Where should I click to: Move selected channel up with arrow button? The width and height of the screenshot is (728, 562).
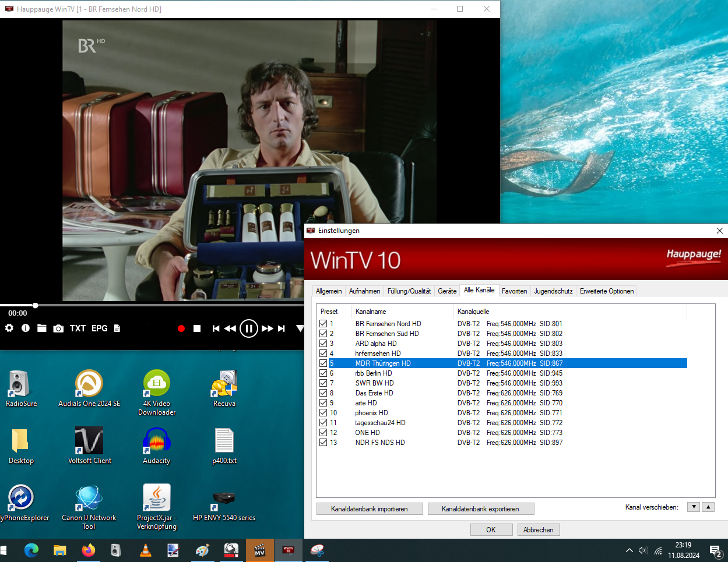[x=708, y=507]
